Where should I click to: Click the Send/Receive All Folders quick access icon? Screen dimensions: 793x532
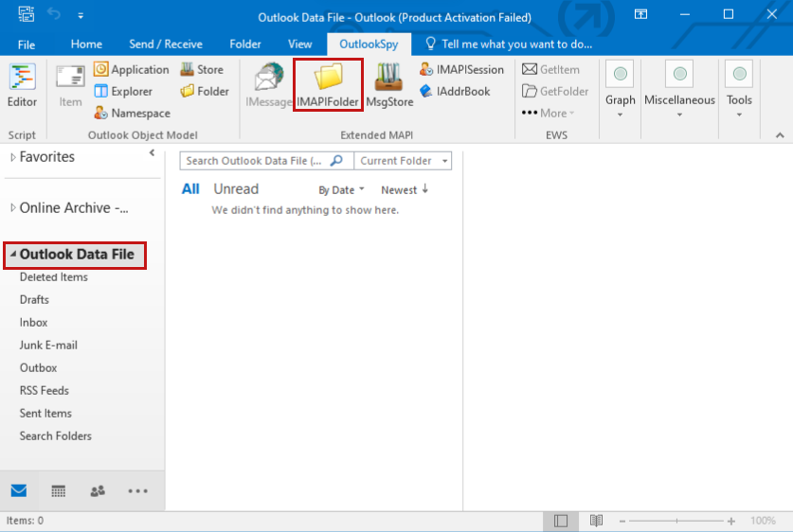27,14
